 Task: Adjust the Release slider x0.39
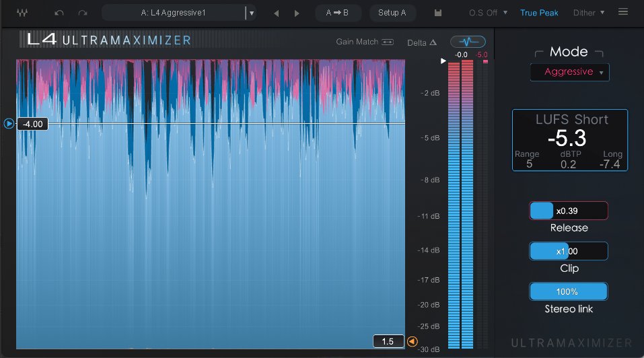coord(569,211)
